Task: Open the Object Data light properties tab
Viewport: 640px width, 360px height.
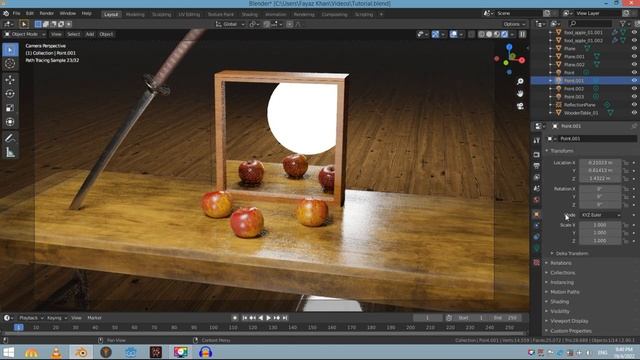Action: pos(537,249)
